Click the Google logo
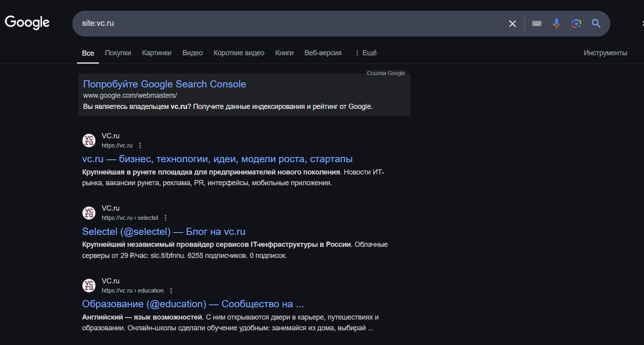Viewport: 644px width, 345px height. [27, 23]
